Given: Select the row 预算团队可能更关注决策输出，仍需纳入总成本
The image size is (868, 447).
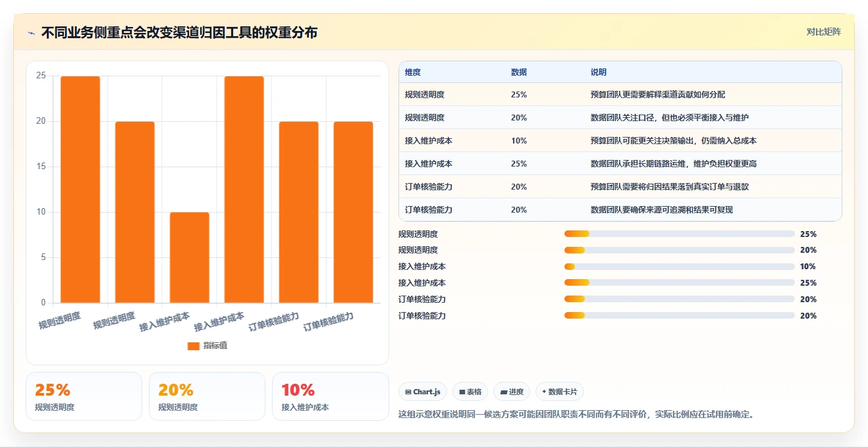Looking at the screenshot, I should click(620, 141).
